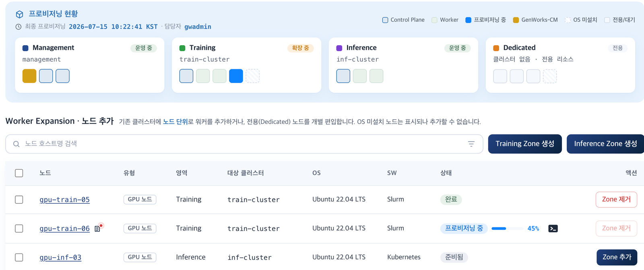Focus the 노드 호스트명 검색 input field
The image size is (644, 270).
[x=244, y=144]
